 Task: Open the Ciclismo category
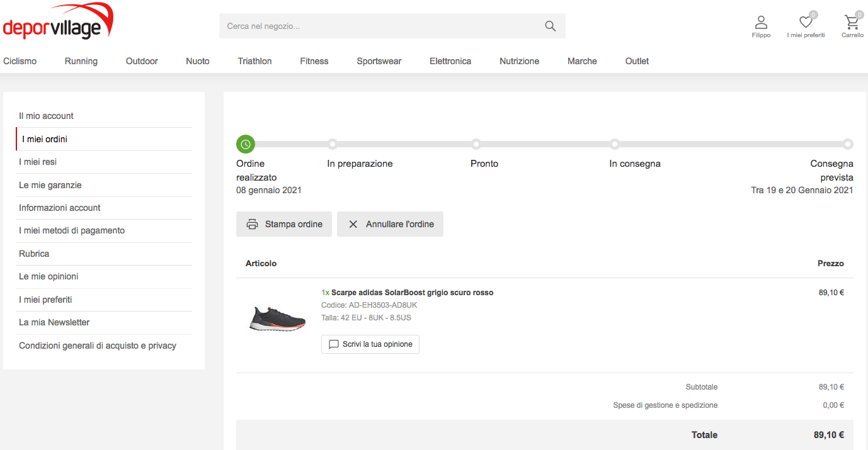pos(20,61)
